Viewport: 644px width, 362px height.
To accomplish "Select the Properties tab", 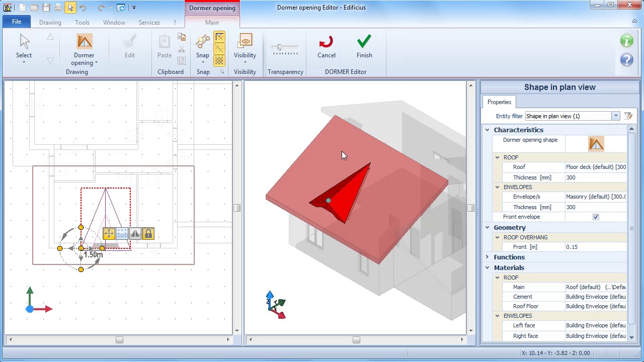I will (x=499, y=102).
